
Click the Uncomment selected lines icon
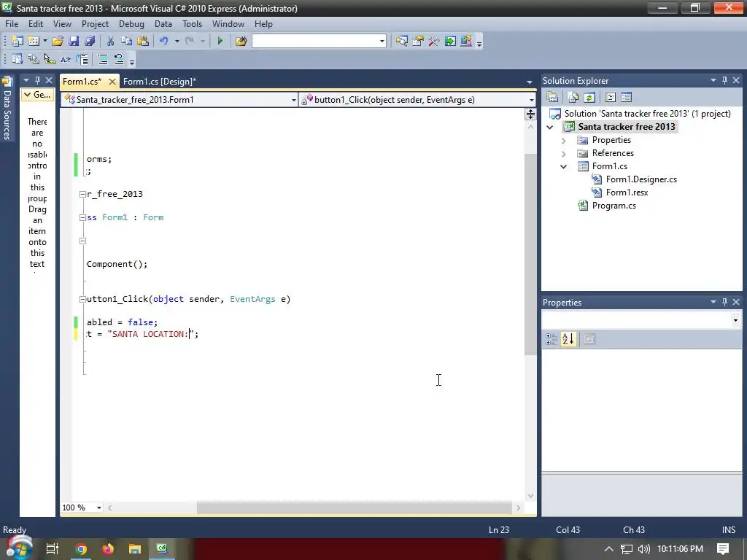(x=119, y=59)
